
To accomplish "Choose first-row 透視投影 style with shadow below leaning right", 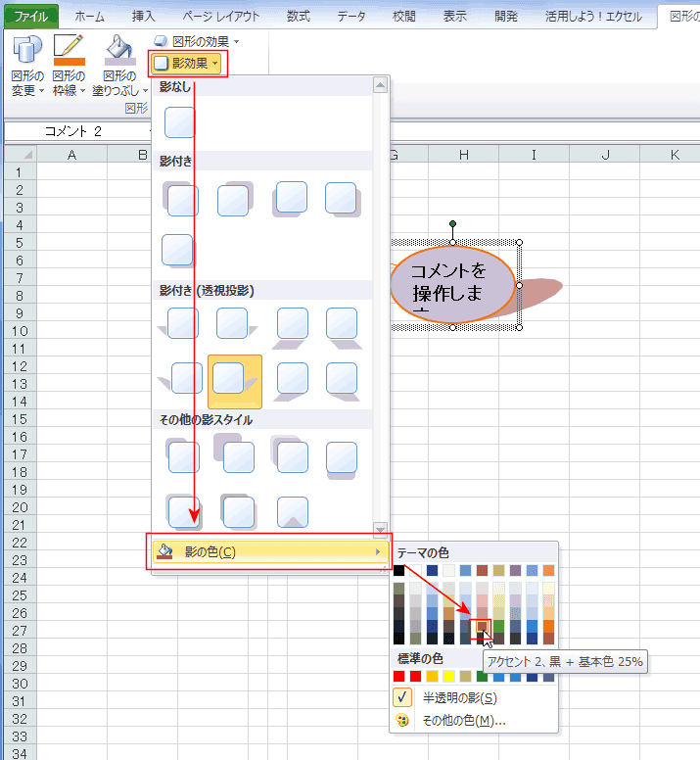I will point(344,327).
